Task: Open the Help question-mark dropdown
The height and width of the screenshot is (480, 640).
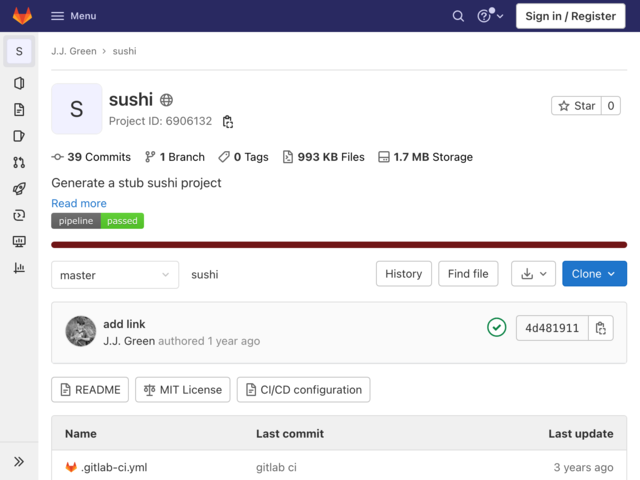Action: 490,16
